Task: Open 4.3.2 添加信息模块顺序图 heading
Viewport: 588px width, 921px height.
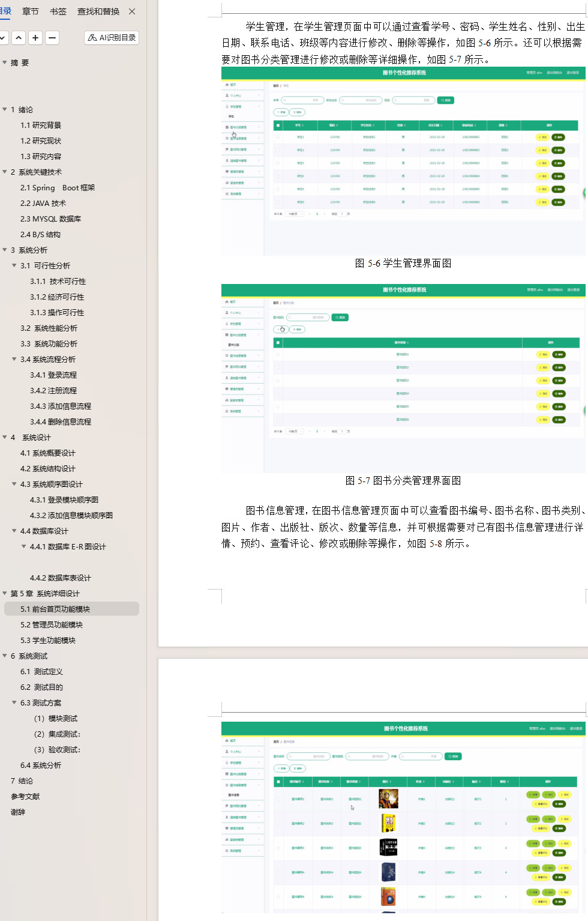Action: [x=71, y=515]
